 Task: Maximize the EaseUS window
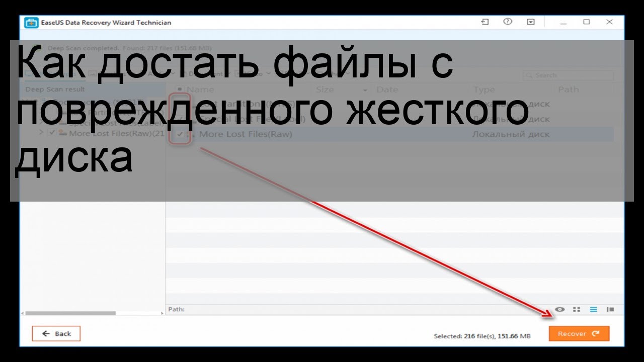coord(586,22)
